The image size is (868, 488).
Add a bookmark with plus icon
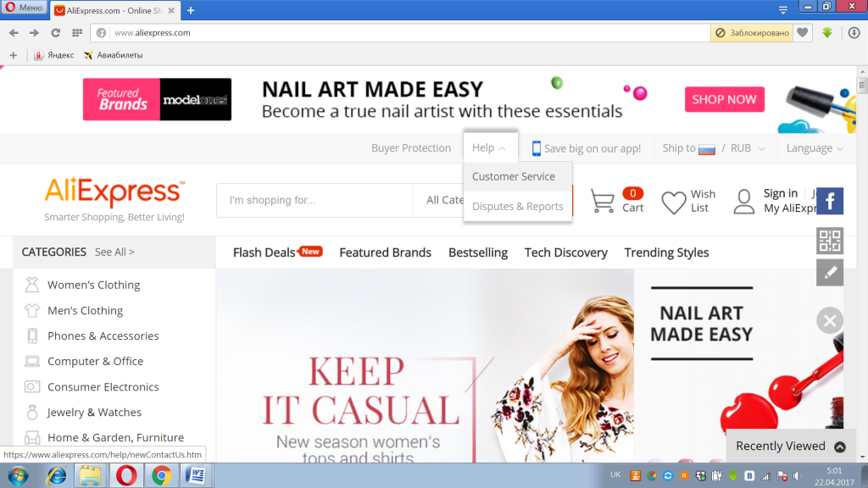tap(14, 55)
